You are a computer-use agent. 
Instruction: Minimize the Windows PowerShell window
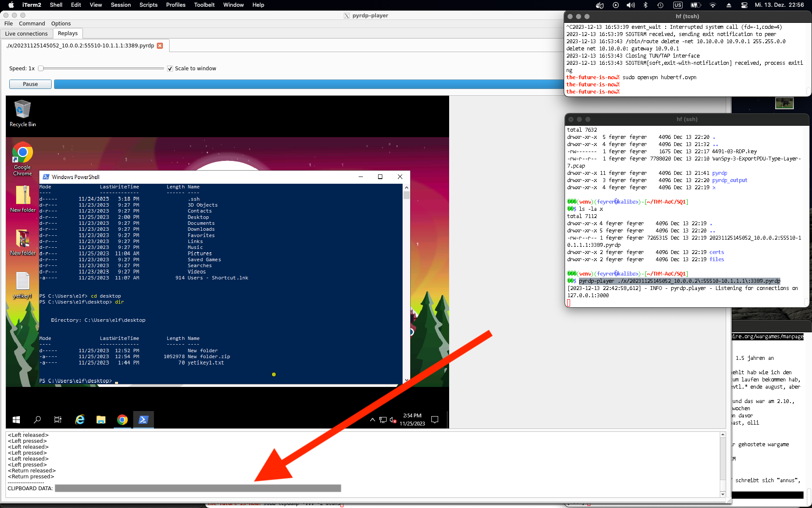click(x=361, y=177)
